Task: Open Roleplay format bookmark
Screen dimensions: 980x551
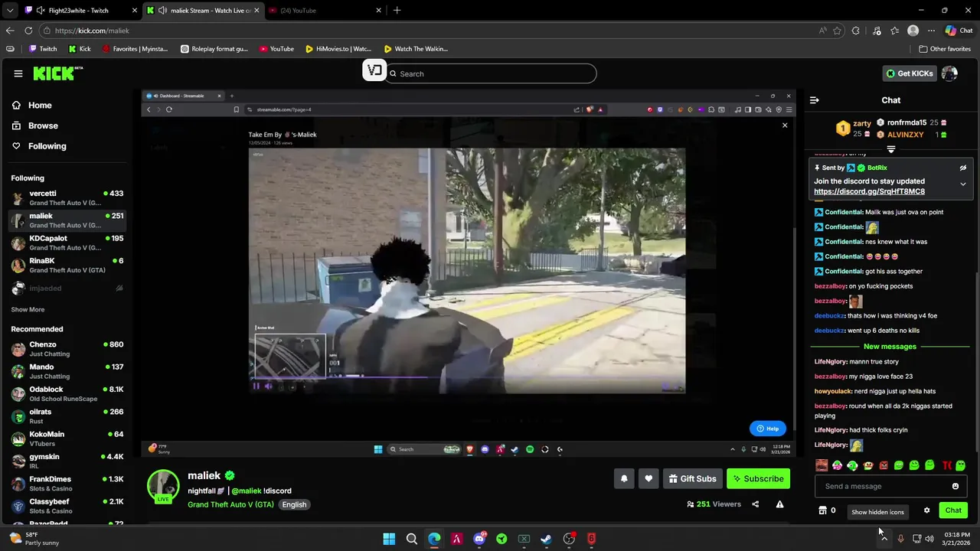Action: click(214, 49)
